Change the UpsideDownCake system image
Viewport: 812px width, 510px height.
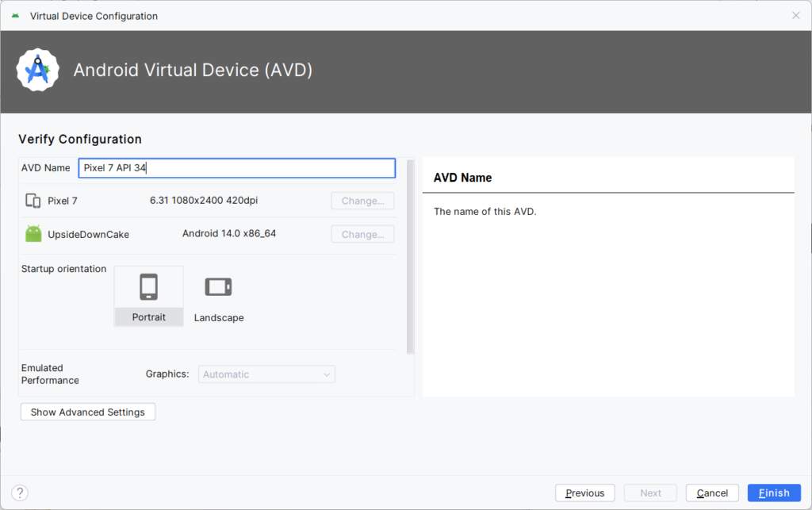[362, 235]
